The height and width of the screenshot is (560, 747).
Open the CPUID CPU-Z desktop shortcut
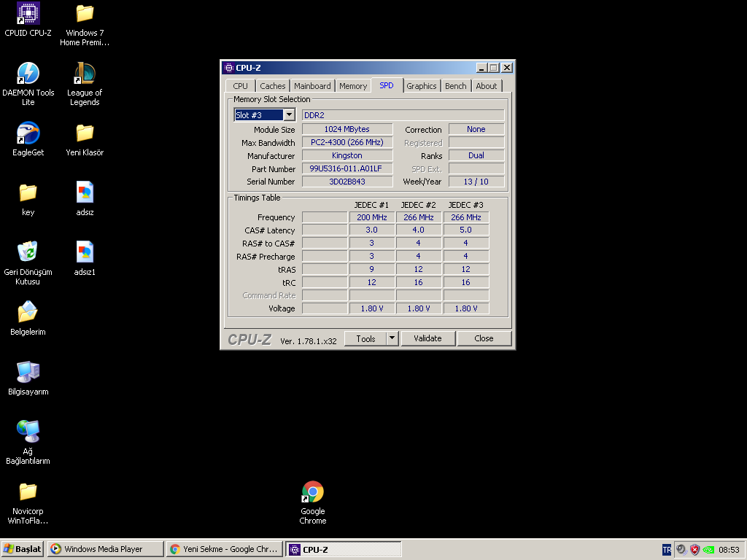28,14
